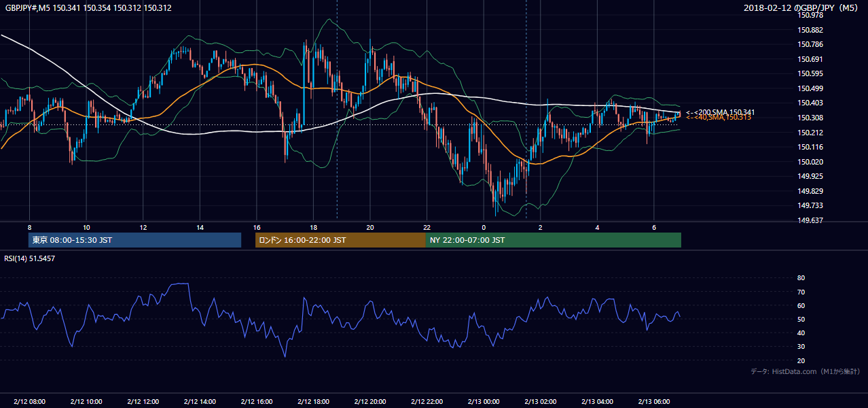The width and height of the screenshot is (868, 408).
Task: Click the 2/12 14:00 date label
Action: coord(200,402)
